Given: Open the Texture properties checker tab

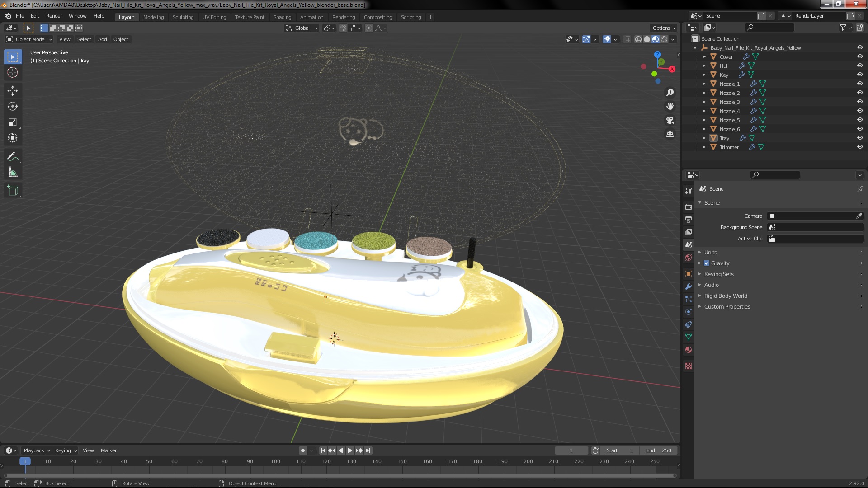Looking at the screenshot, I should (x=689, y=366).
